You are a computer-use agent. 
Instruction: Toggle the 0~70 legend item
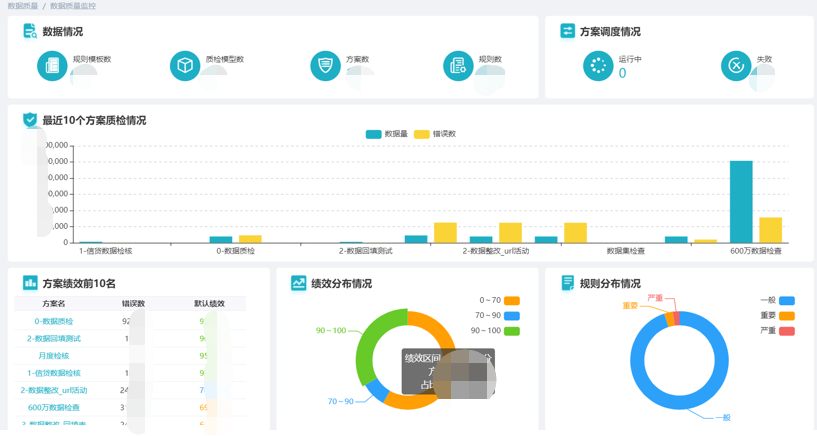point(499,301)
